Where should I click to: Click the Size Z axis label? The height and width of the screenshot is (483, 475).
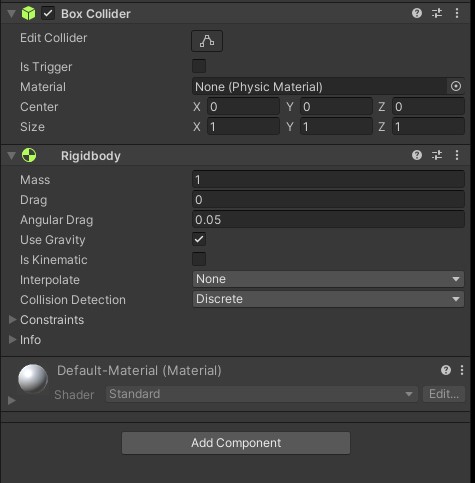(x=382, y=127)
